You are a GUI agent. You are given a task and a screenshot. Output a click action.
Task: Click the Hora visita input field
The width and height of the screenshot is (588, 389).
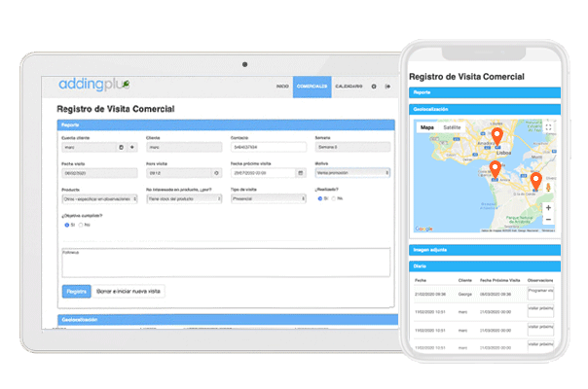point(179,173)
